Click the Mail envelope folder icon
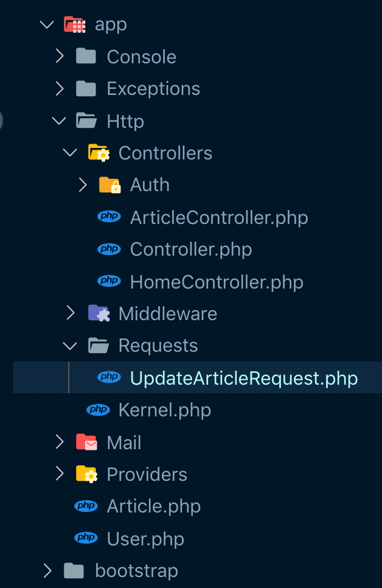Viewport: 382px width, 588px height. 86,443
